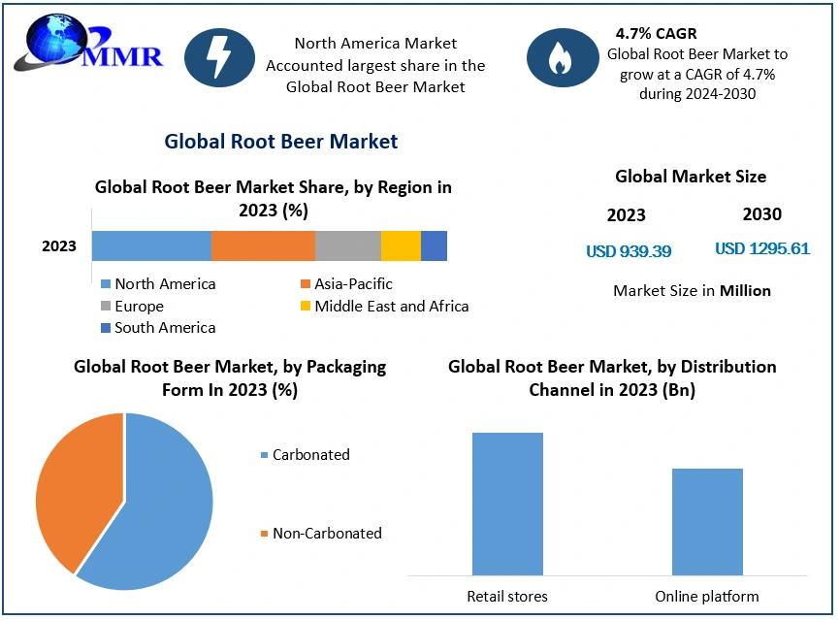Click the Europe legend gray square
Image resolution: width=840 pixels, height=620 pixels.
point(107,307)
